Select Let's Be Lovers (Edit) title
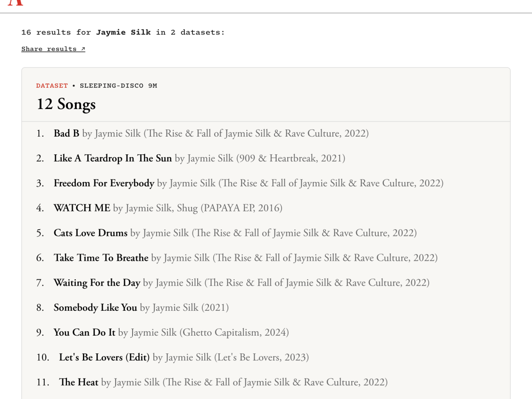Screen dimensions: 532x399 coord(104,357)
